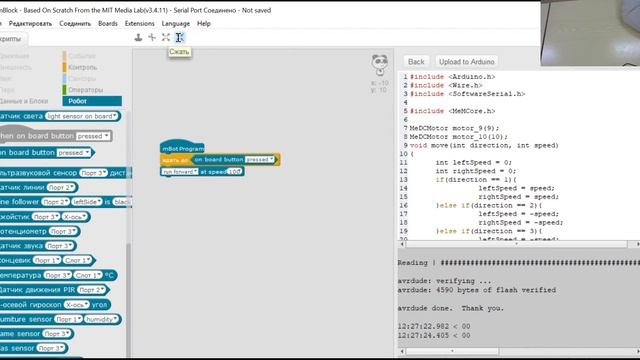Click the mBot Program hat block in script
The width and height of the screenshot is (640, 360).
coord(182,147)
